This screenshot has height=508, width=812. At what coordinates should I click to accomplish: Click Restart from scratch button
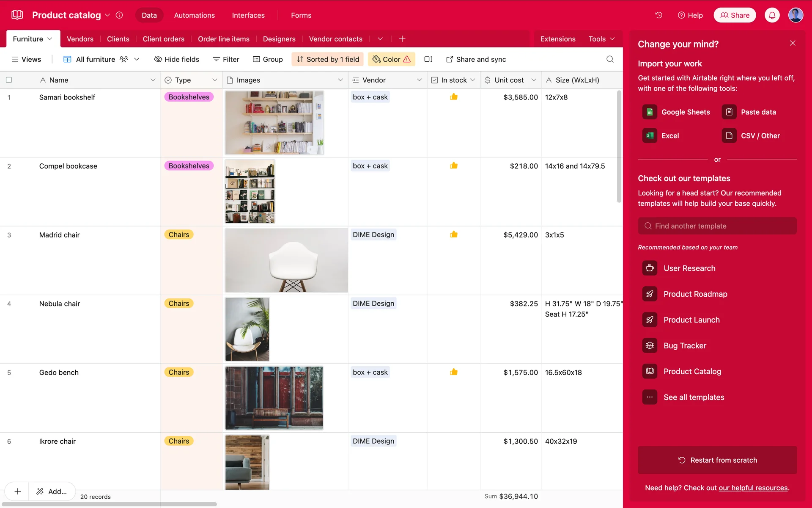tap(717, 460)
